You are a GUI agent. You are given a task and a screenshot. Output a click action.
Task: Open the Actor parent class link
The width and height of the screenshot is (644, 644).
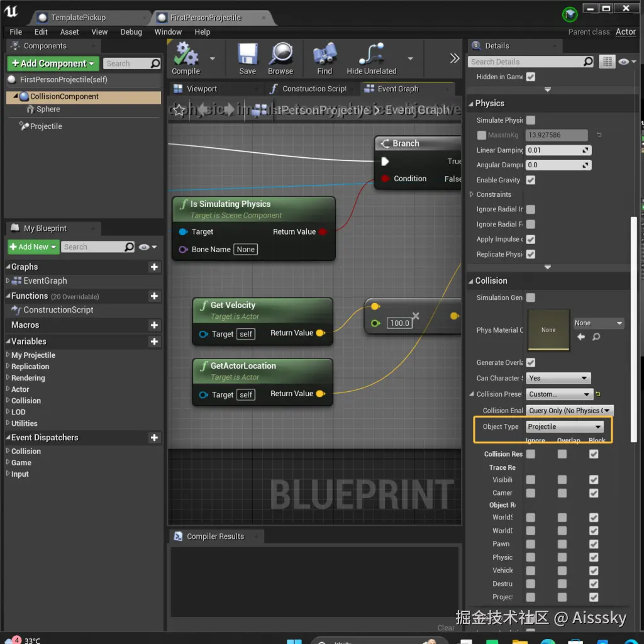pos(625,31)
